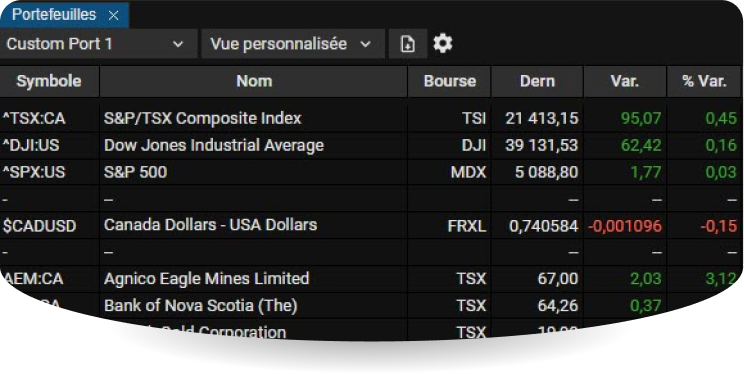The height and width of the screenshot is (374, 744).
Task: Open the Custom Port 1 dropdown
Action: [98, 44]
